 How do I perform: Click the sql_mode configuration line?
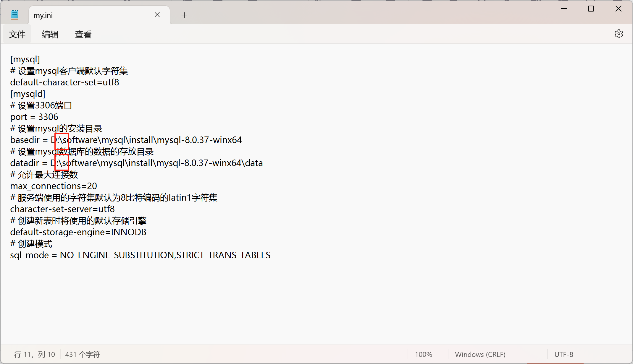point(140,255)
